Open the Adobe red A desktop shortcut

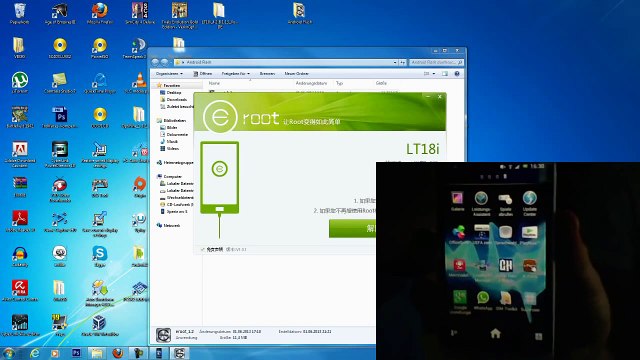(x=20, y=155)
